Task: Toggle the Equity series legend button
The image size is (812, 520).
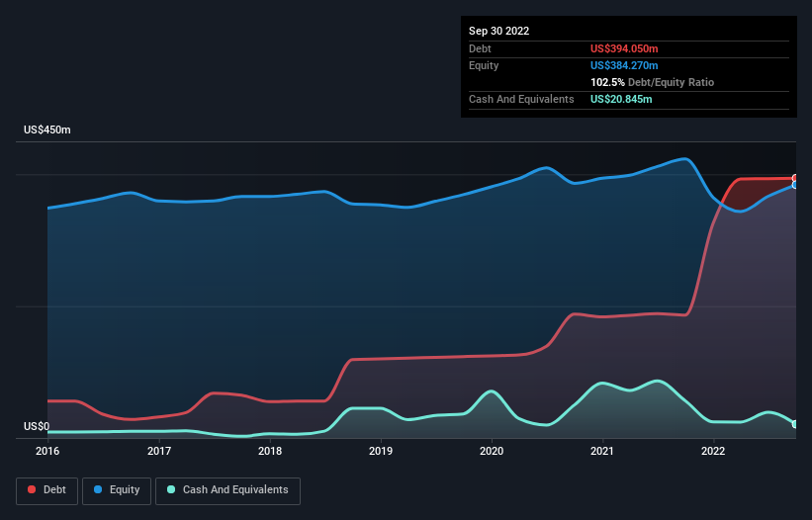Action: click(117, 490)
